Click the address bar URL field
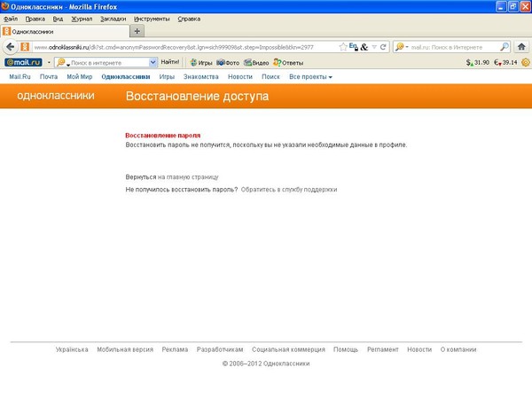Viewport: 532px width, 399px height. tap(185, 47)
